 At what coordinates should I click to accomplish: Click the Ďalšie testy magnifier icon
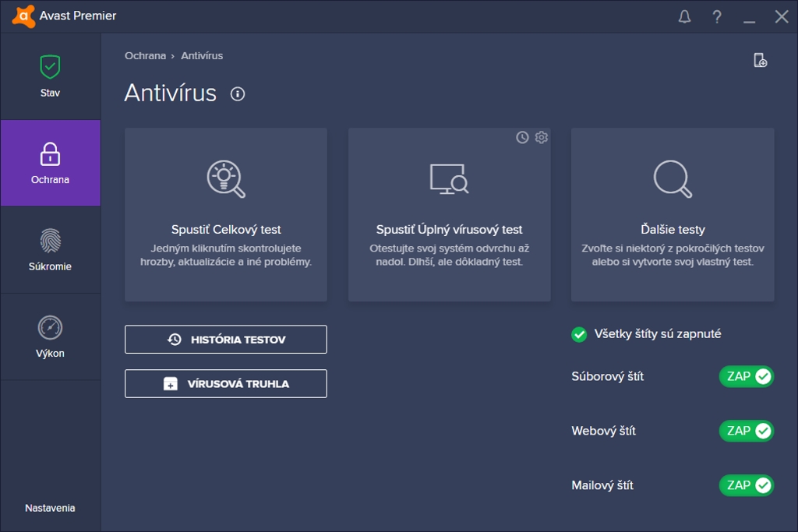coord(672,178)
